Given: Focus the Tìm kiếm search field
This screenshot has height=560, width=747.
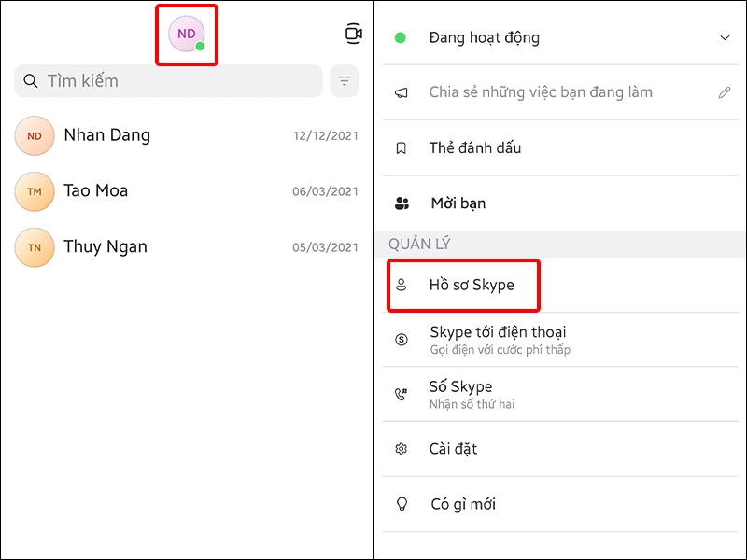Looking at the screenshot, I should pos(169,81).
